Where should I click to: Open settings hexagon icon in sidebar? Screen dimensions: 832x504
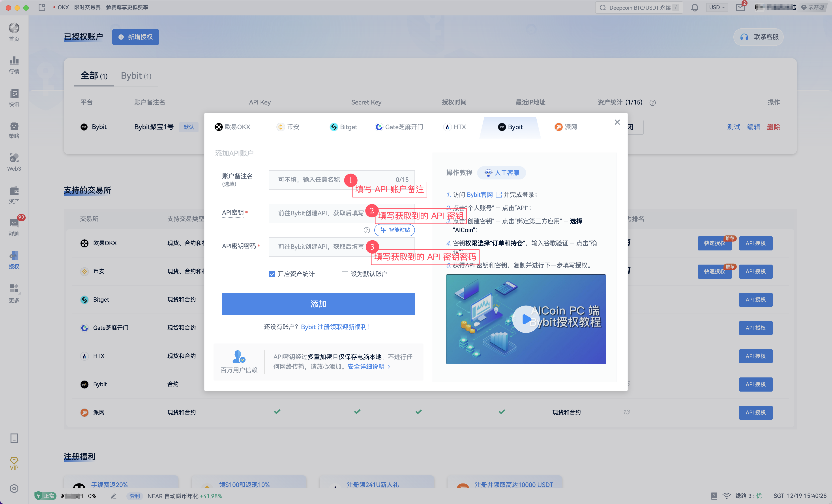tap(14, 489)
